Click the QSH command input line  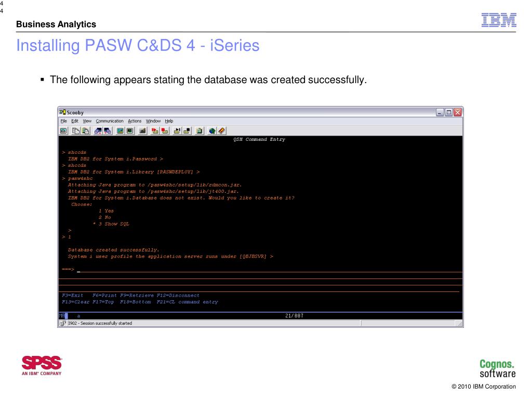click(x=270, y=270)
